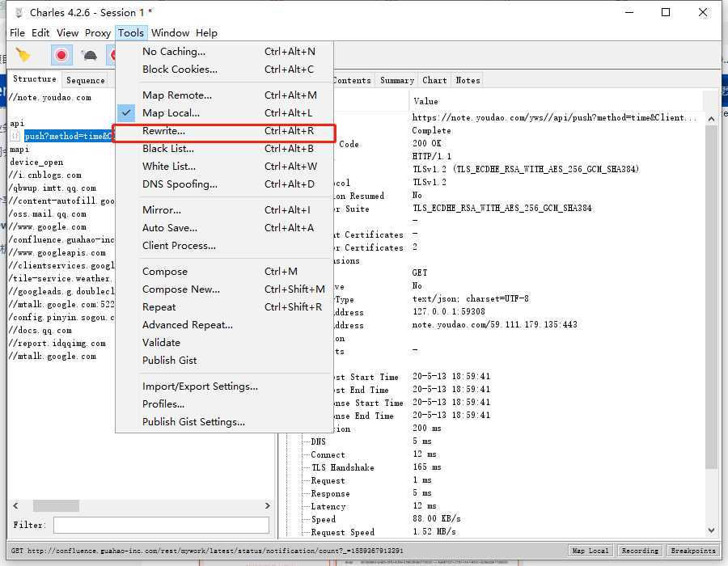Select //note.youdao.com host in tree

[49, 97]
